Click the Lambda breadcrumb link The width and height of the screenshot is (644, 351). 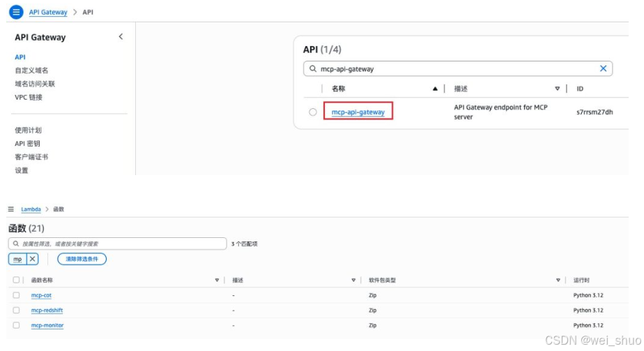[31, 209]
